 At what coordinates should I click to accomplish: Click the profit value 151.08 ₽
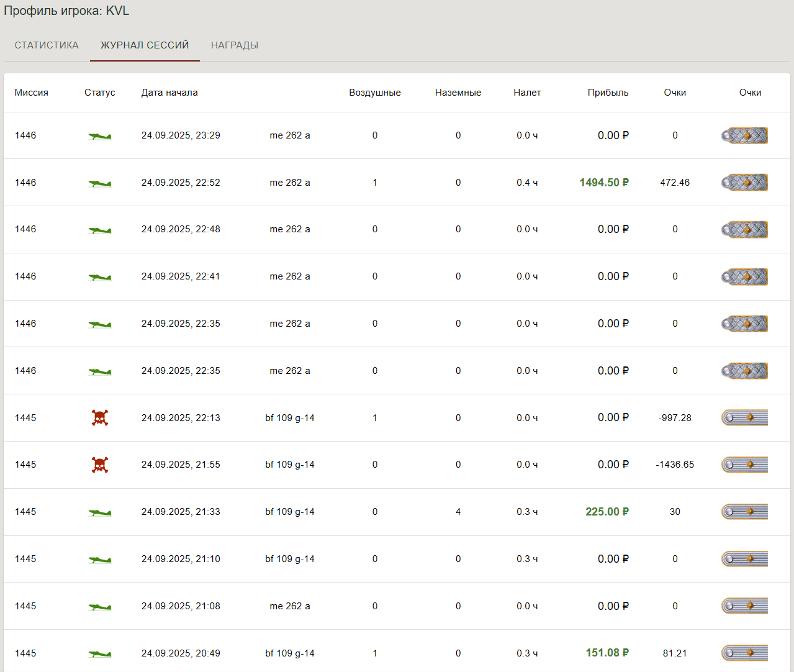click(x=607, y=653)
